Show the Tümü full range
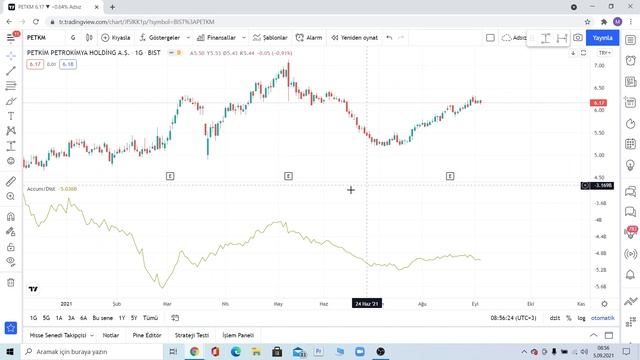 coord(150,318)
